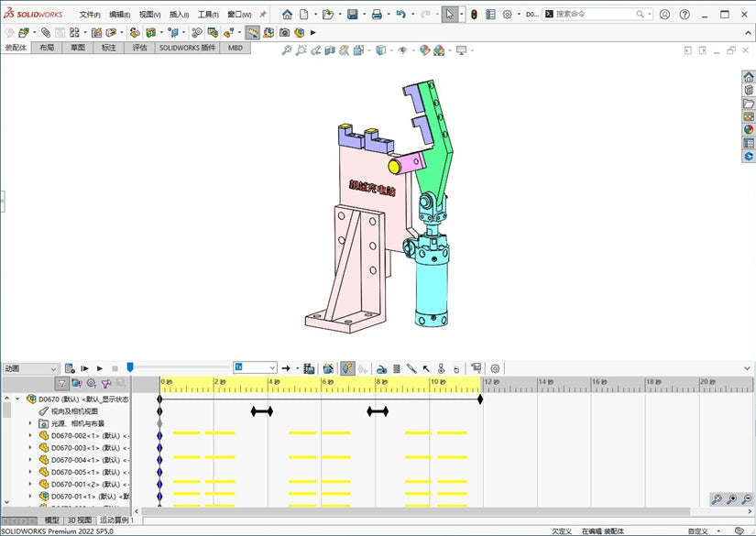Collapse the MotionManager with the chevron

coord(747,368)
